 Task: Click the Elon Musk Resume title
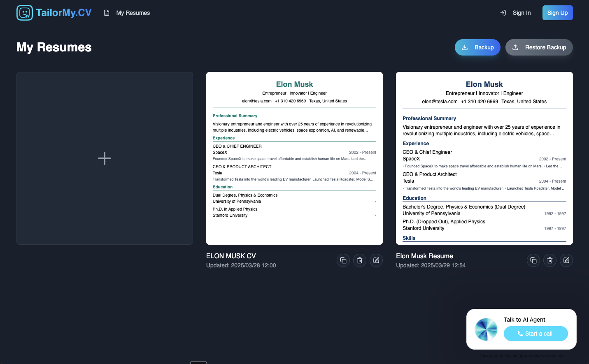pyautogui.click(x=424, y=256)
